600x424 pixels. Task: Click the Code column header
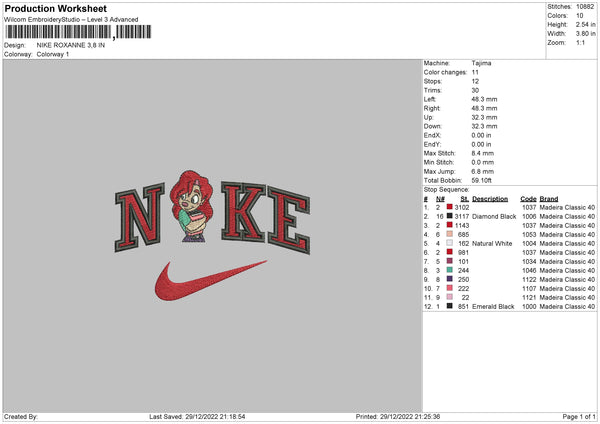click(x=528, y=199)
